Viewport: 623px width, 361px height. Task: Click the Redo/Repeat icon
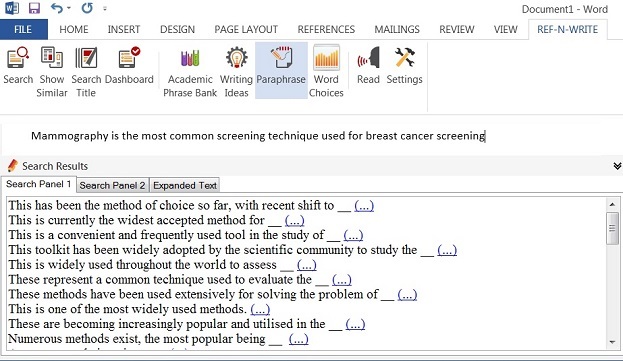coord(87,8)
